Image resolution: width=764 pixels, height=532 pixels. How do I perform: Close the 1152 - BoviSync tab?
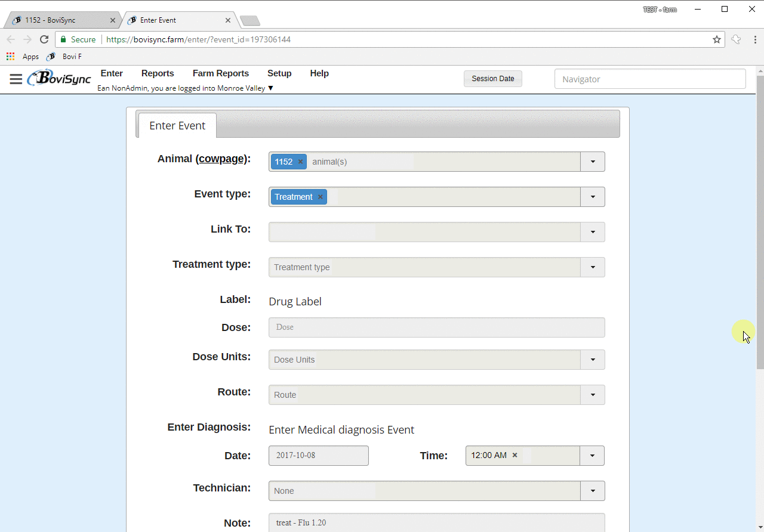pyautogui.click(x=113, y=20)
